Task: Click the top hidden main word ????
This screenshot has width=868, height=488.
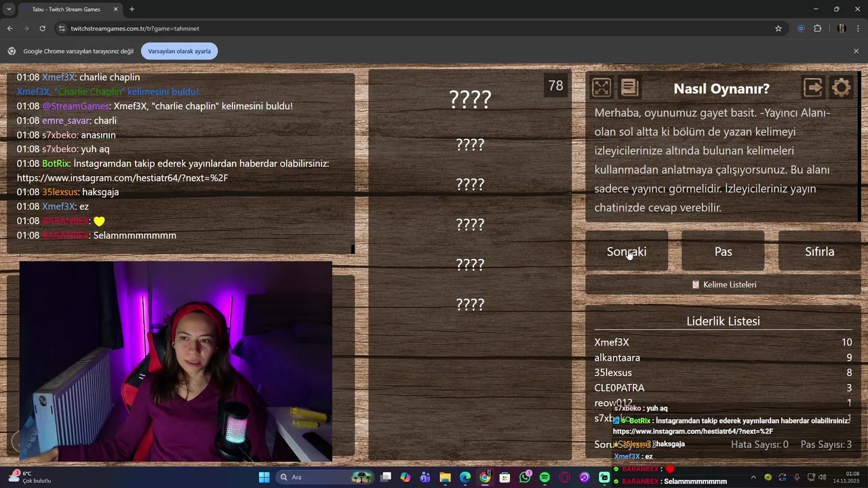Action: pos(470,100)
